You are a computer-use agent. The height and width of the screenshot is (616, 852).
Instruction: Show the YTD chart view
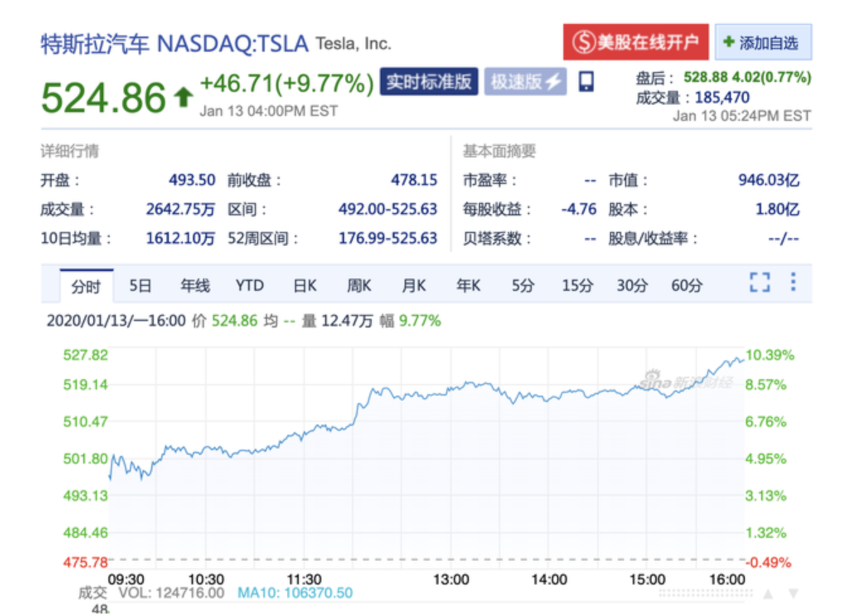pos(250,286)
